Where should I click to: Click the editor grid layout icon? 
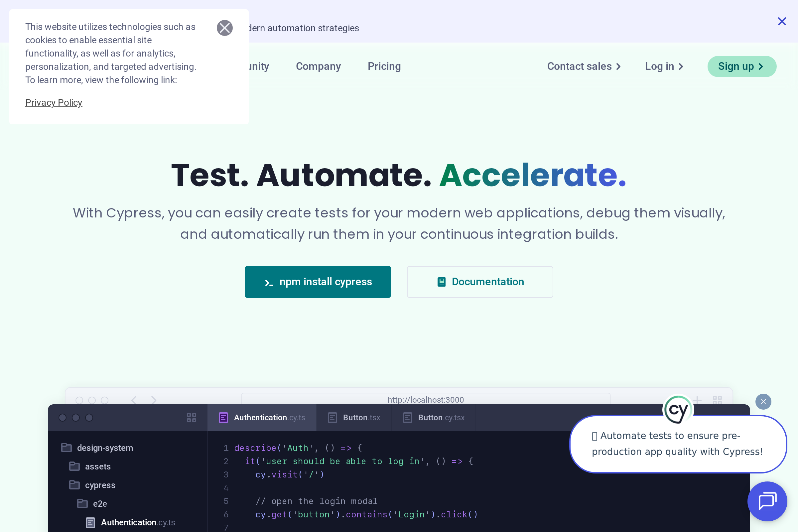point(192,418)
